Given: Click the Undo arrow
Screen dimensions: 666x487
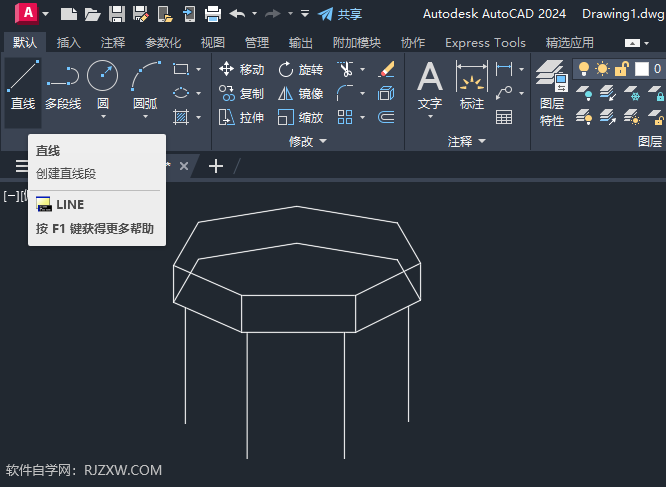Looking at the screenshot, I should coord(237,14).
